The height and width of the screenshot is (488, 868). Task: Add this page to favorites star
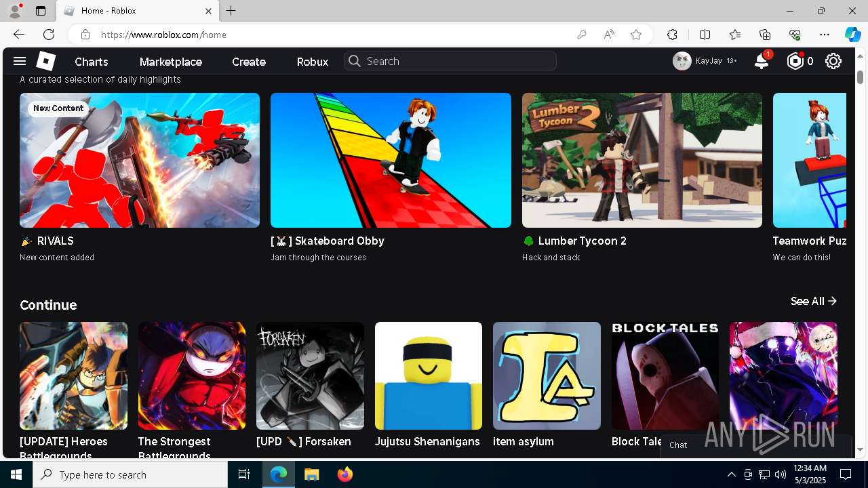(x=636, y=35)
